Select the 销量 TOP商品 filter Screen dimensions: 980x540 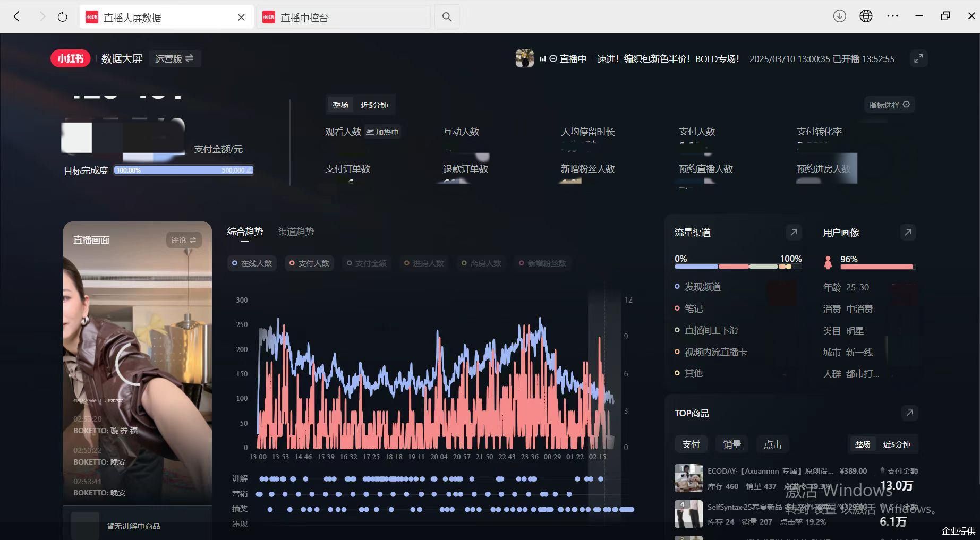732,444
